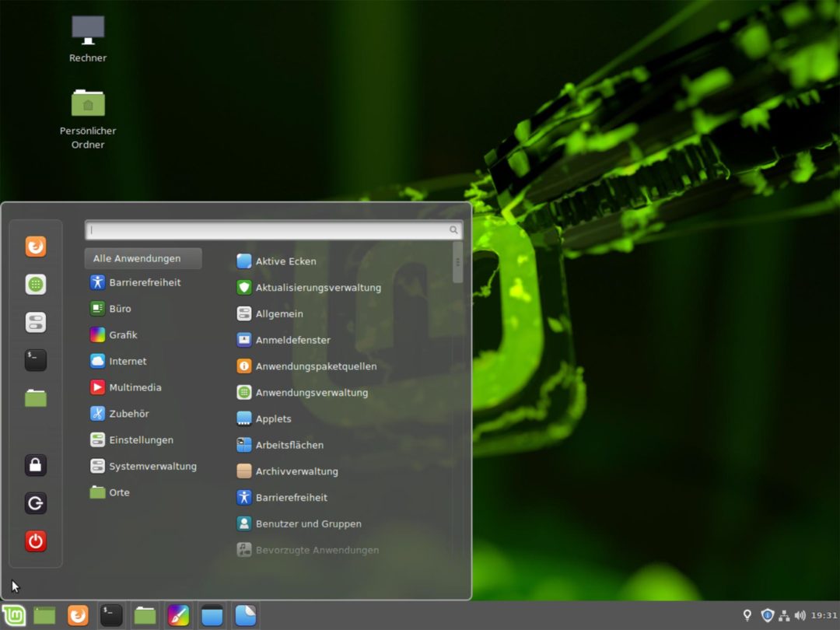Open the network manager tray icon
Viewport: 840px width, 630px height.
coord(784,615)
